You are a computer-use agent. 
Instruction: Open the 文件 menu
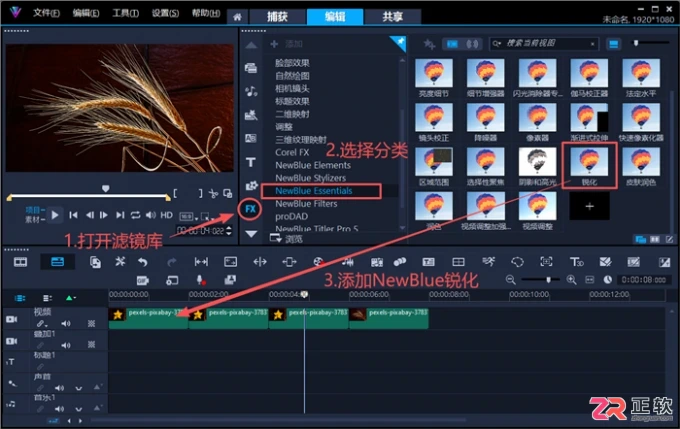pos(46,13)
